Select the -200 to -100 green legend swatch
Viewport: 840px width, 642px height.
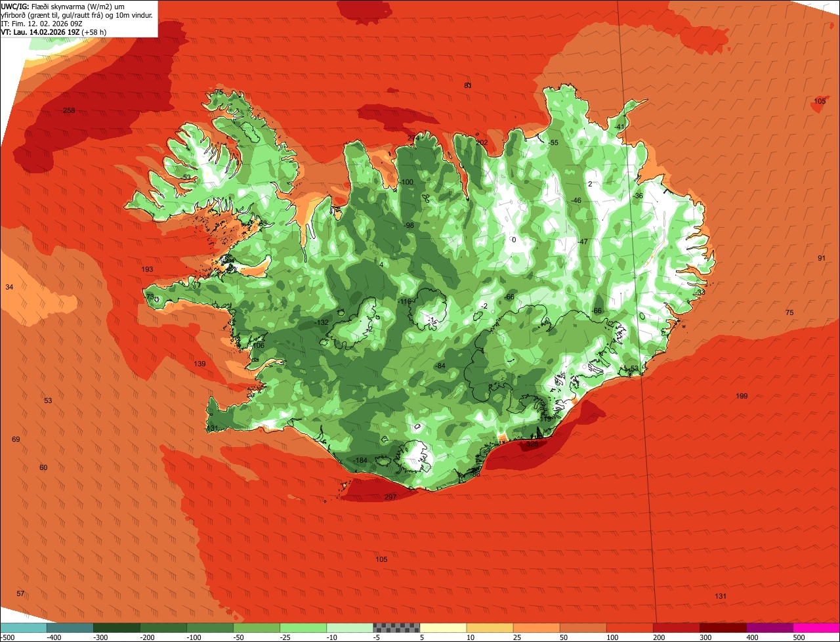[163, 628]
